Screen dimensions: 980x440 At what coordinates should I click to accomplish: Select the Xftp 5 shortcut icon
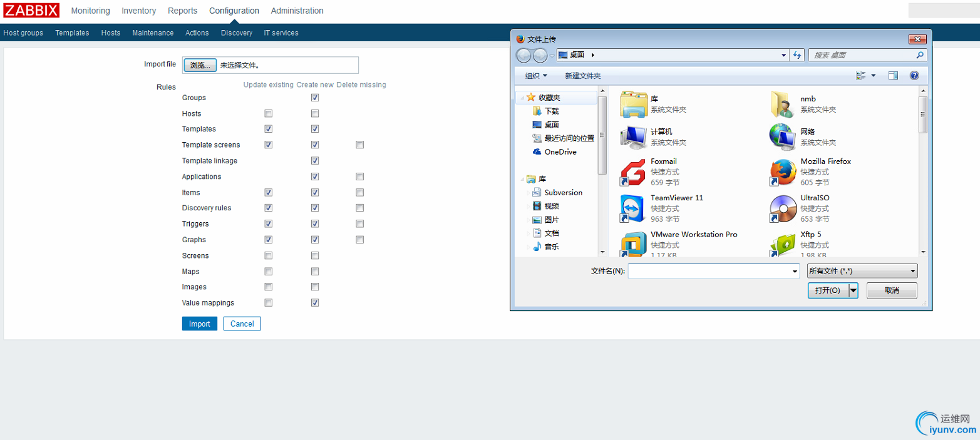click(783, 245)
